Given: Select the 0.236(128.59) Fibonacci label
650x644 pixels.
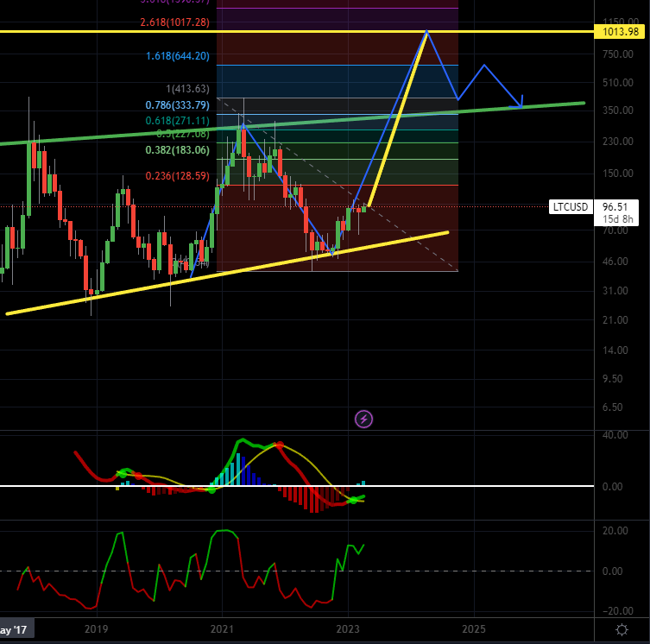Looking at the screenshot, I should click(178, 176).
